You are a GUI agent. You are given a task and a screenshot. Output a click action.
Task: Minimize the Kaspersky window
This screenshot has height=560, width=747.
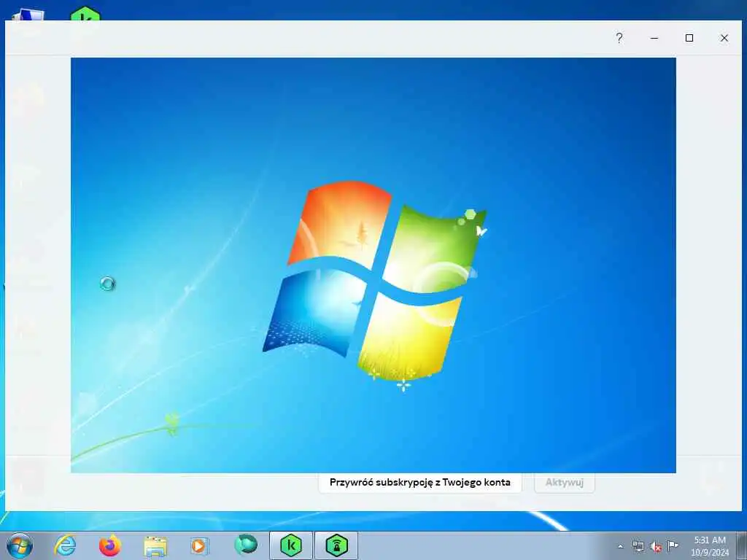coord(654,38)
